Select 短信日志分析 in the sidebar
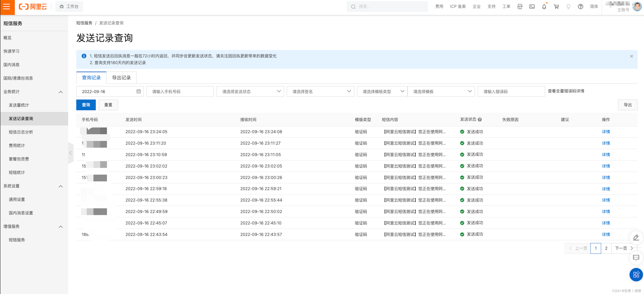This screenshot has height=294, width=644. point(21,132)
